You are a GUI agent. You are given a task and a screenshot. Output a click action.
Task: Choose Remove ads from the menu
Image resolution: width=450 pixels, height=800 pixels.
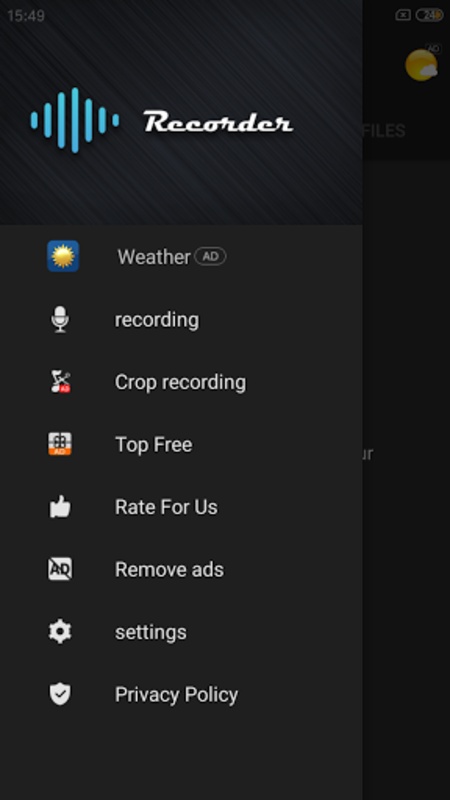pyautogui.click(x=181, y=569)
